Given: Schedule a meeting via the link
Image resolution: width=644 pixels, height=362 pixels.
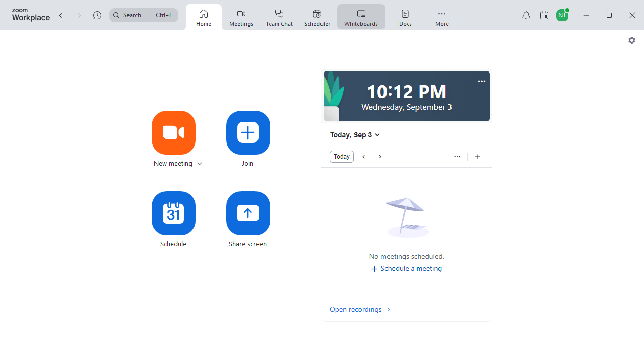Looking at the screenshot, I should (x=406, y=268).
